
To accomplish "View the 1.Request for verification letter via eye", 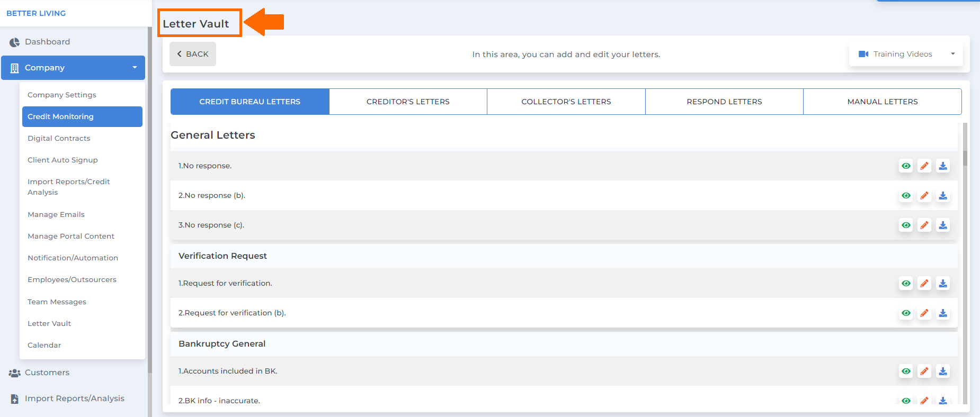I will (x=906, y=284).
